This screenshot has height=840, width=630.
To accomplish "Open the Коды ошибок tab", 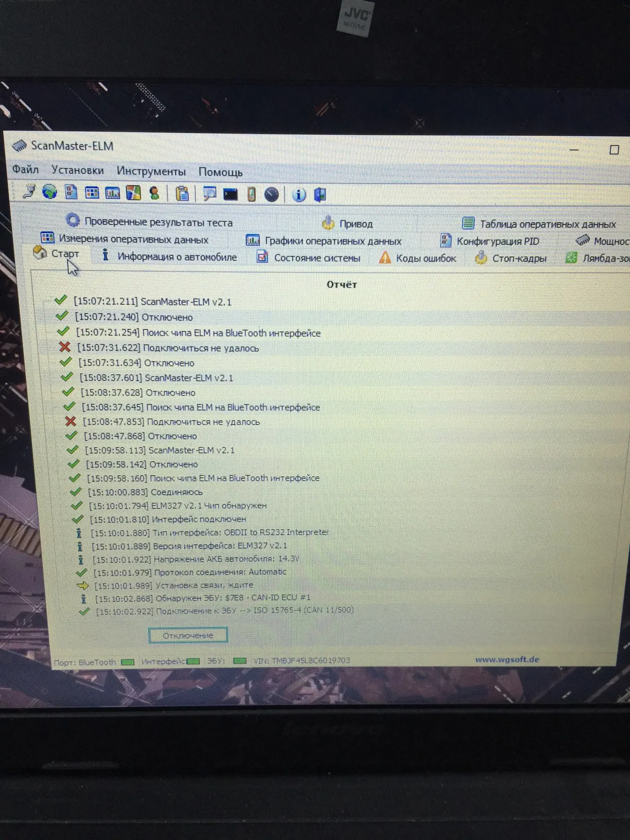I will pos(417,258).
